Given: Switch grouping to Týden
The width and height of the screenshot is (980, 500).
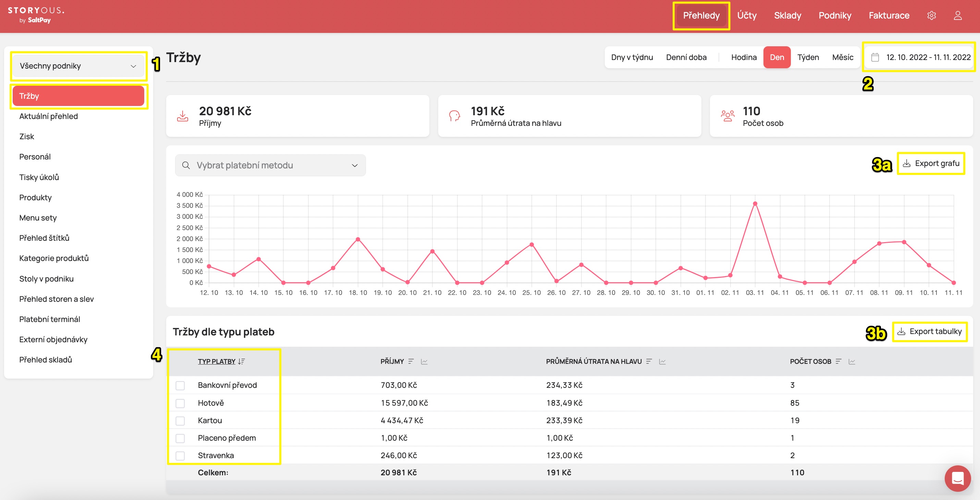Looking at the screenshot, I should [808, 57].
